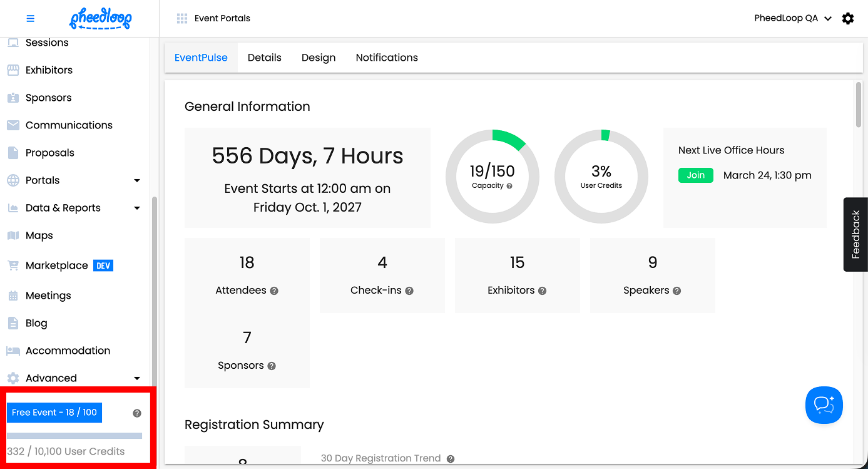Click the Sponsors badge icon
This screenshot has width=868, height=469.
point(13,98)
